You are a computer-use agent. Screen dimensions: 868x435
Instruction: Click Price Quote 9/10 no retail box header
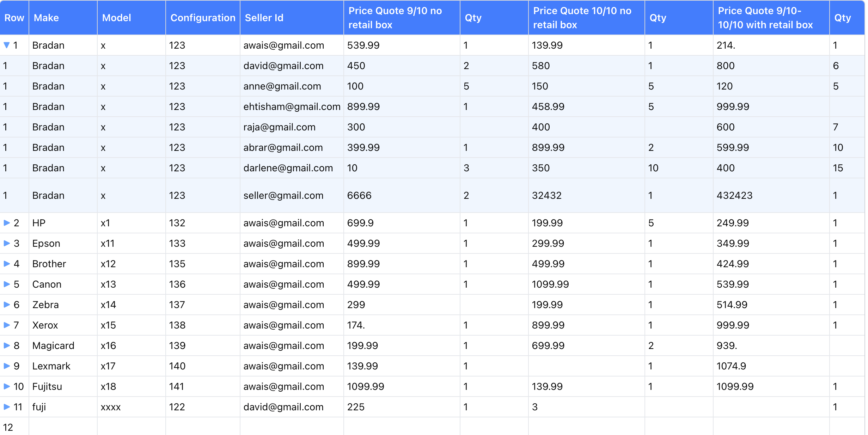(402, 18)
